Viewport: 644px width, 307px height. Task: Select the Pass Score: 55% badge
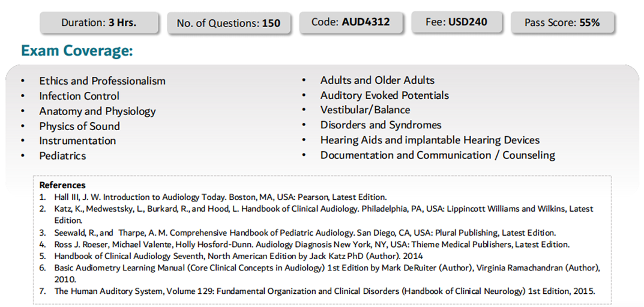coord(562,23)
